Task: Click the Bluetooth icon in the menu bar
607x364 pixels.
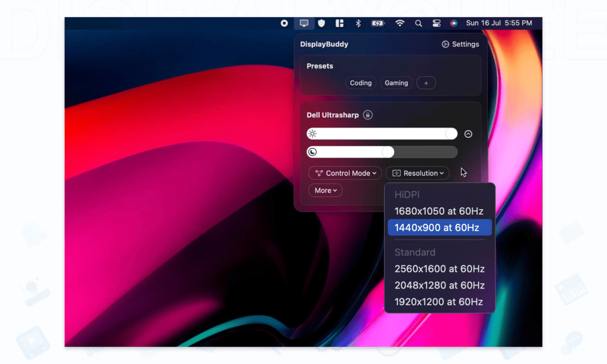Action: (358, 23)
